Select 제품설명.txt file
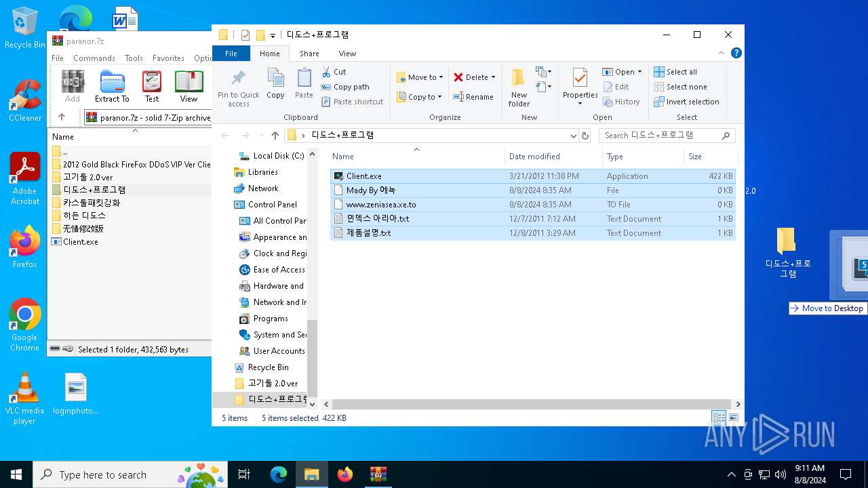Screen dimensions: 868x488 coord(532,233)
